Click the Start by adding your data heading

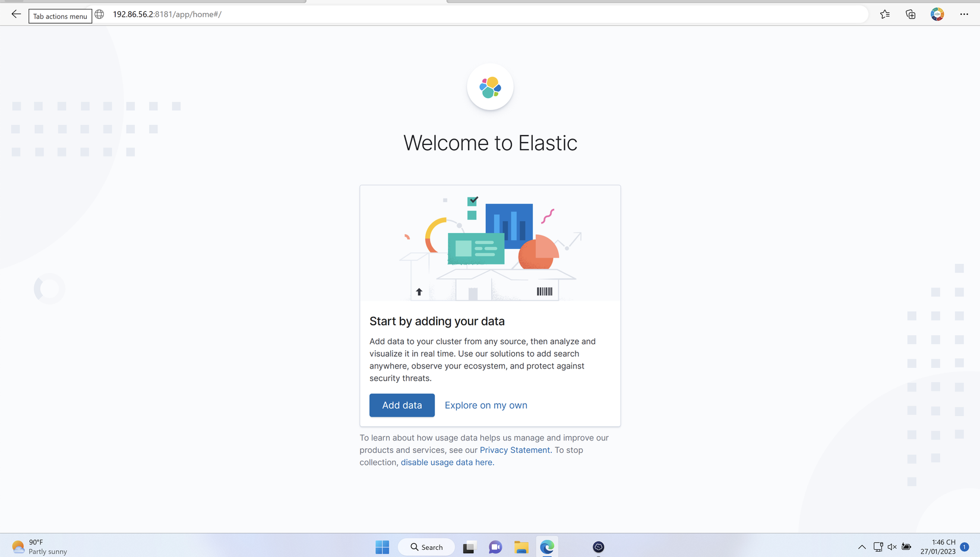pos(437,321)
